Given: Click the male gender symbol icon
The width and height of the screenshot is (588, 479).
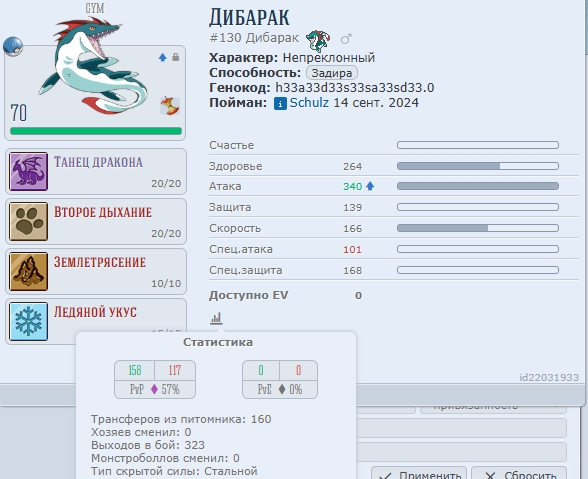Looking at the screenshot, I should click(x=346, y=38).
